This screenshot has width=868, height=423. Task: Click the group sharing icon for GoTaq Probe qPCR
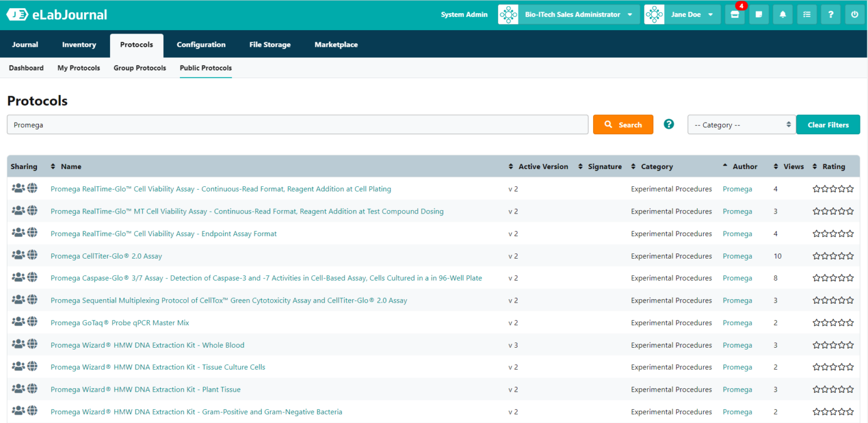click(19, 322)
